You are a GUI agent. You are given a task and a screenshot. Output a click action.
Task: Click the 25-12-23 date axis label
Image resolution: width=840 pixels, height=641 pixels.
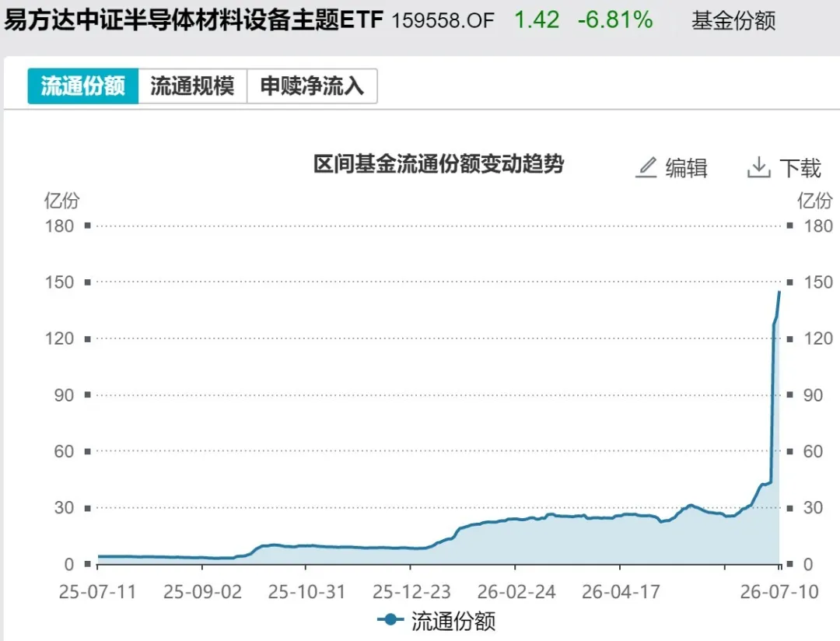(411, 592)
